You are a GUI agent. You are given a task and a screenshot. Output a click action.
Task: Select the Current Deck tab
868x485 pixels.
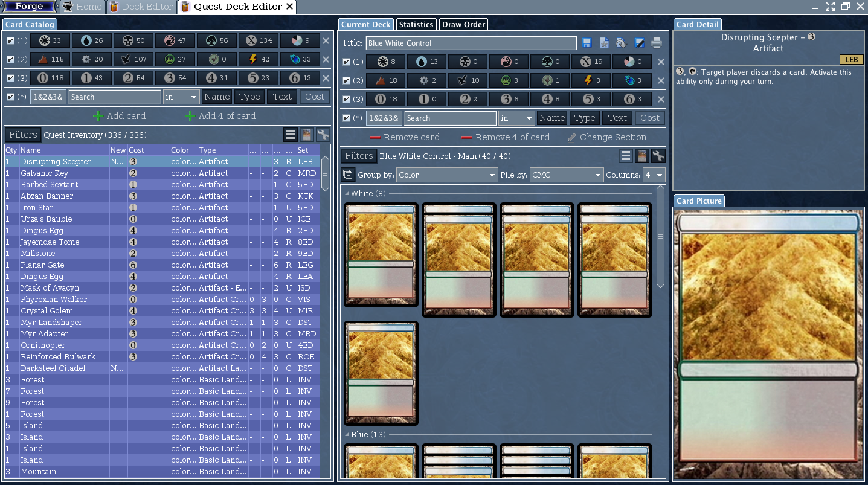[365, 24]
